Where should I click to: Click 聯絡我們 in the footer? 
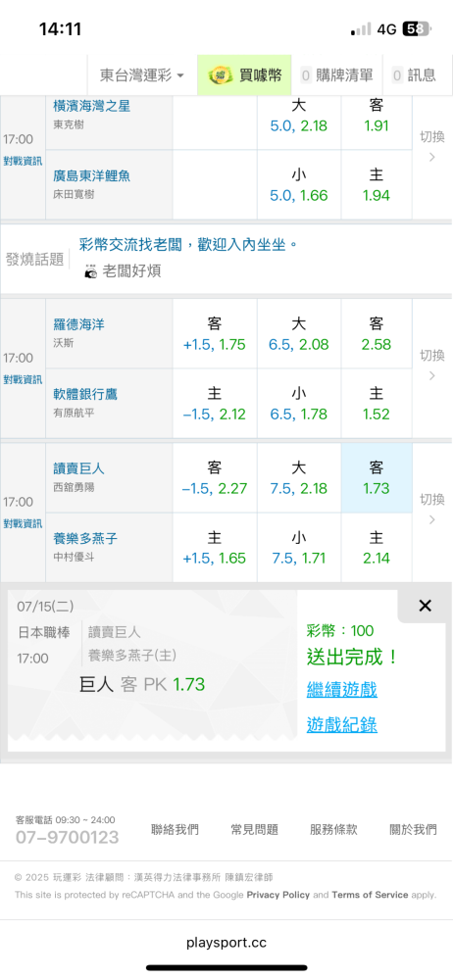tap(175, 829)
